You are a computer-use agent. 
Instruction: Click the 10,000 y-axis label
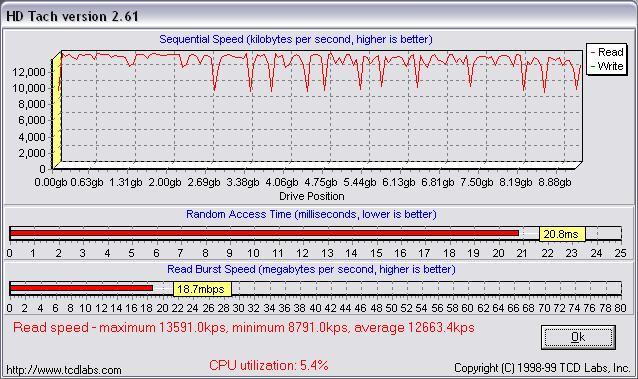[x=29, y=88]
